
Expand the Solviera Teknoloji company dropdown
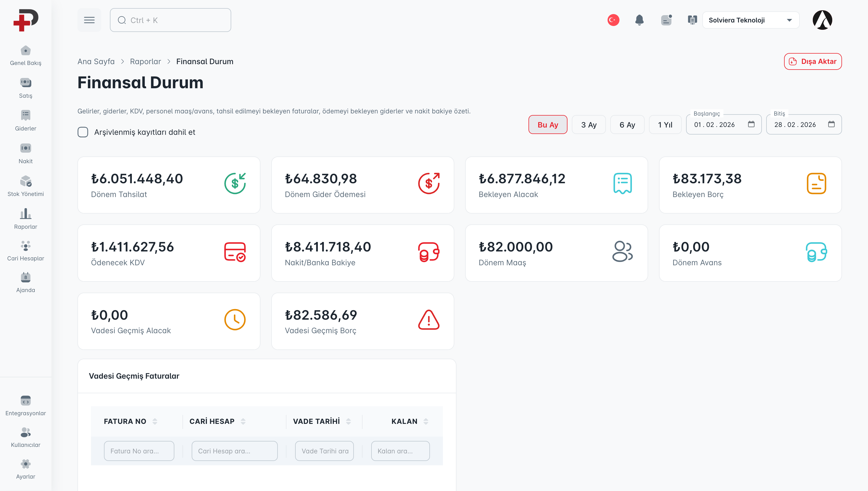click(750, 20)
